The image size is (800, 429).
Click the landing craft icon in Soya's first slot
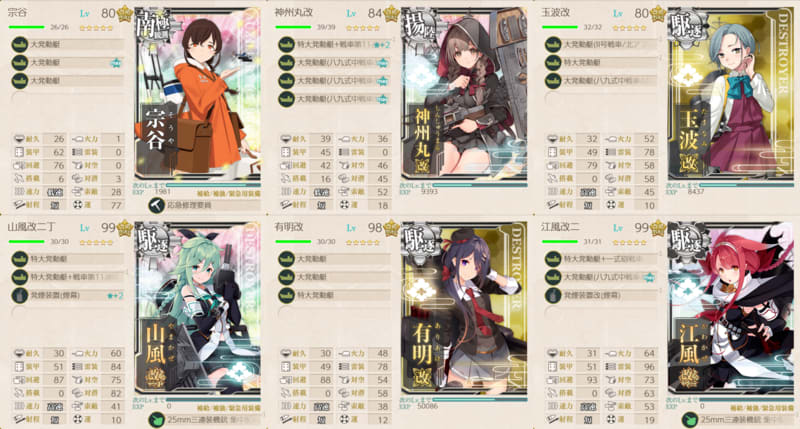click(x=20, y=44)
